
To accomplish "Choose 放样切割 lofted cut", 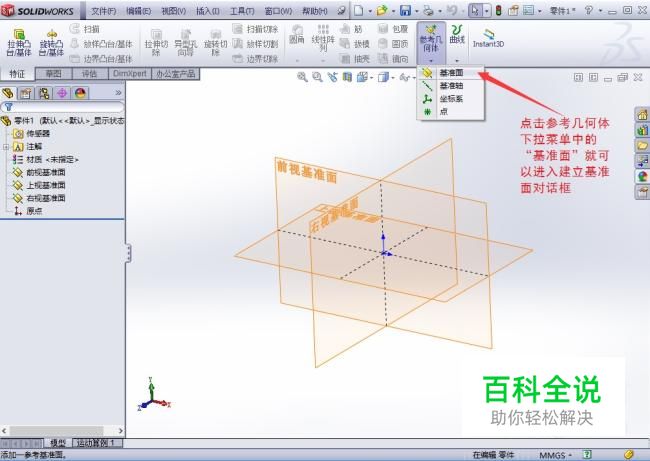I will click(x=255, y=44).
